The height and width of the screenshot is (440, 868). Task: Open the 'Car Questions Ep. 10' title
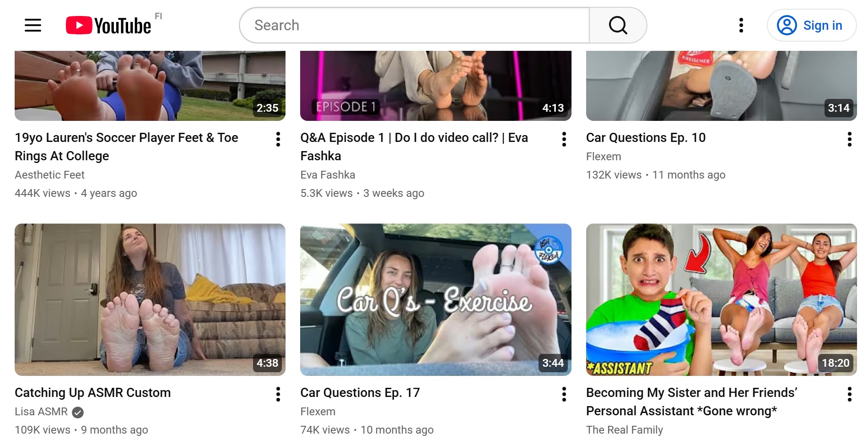pos(646,138)
